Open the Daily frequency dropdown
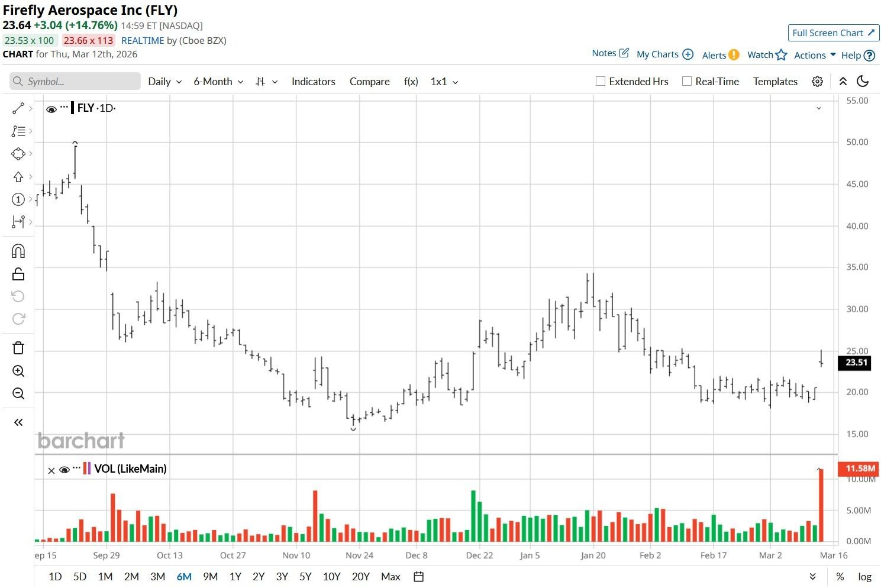This screenshot has height=588, width=881. [x=164, y=82]
